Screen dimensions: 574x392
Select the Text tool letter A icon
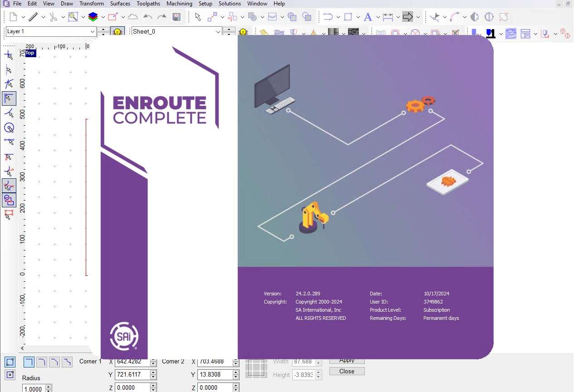point(368,17)
